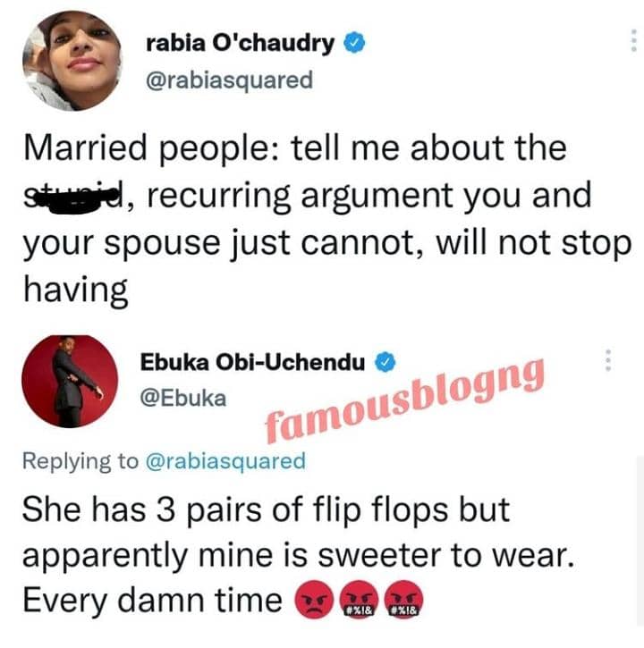The width and height of the screenshot is (644, 648).
Task: Open Ebuka Obi-Uchendu's profile picture
Action: [x=70, y=381]
